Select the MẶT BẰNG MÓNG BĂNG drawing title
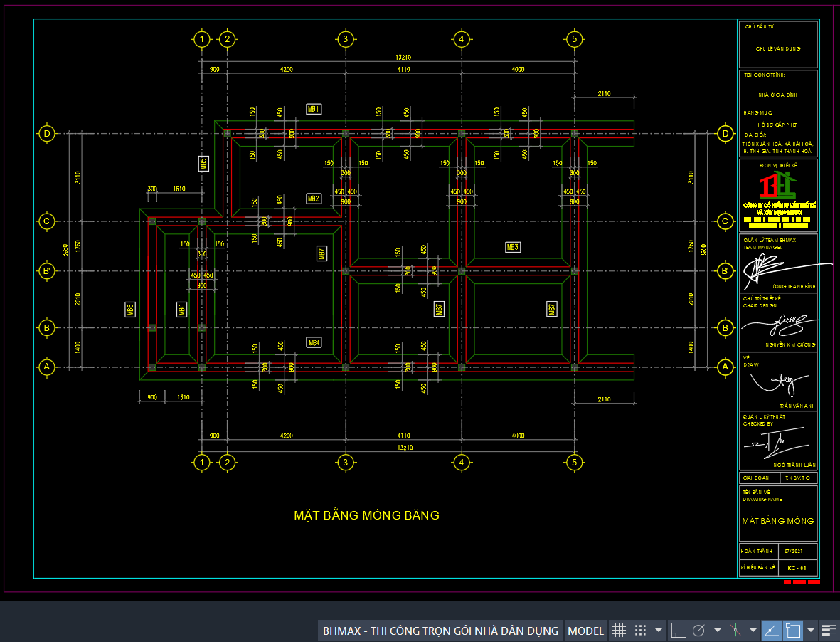 click(366, 515)
